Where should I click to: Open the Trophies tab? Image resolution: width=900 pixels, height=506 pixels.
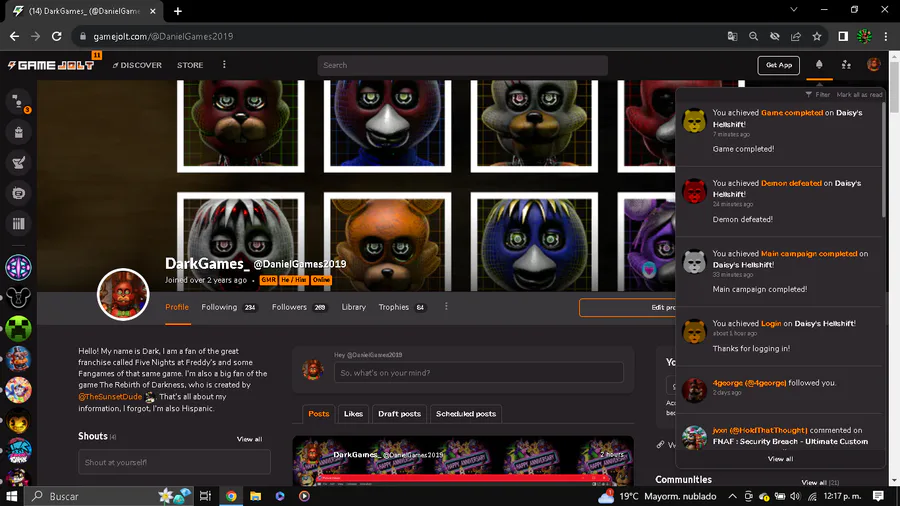402,308
